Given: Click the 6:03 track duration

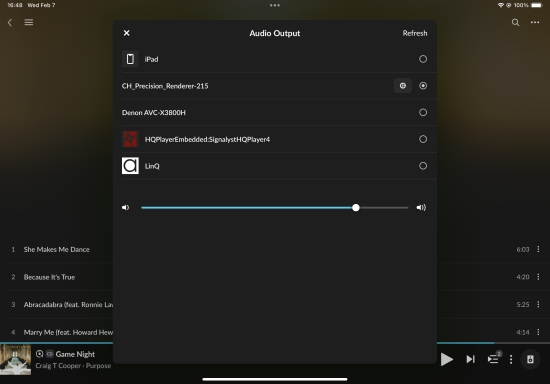Looking at the screenshot, I should point(523,249).
